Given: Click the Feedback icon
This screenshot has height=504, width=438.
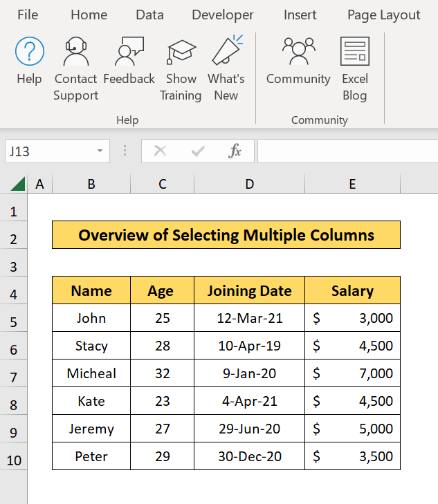Looking at the screenshot, I should [x=129, y=52].
